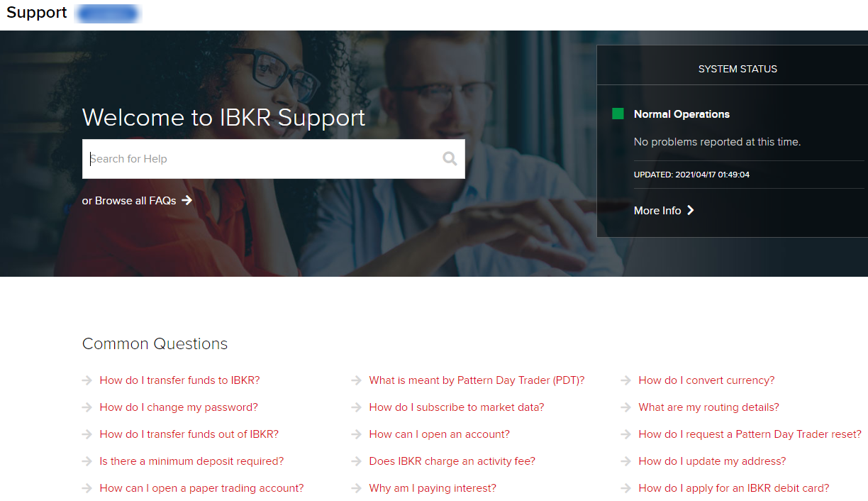Open 'What is meant by Pattern Day Trader (PDT)?'
Screen dimensions: 868x501
click(477, 380)
